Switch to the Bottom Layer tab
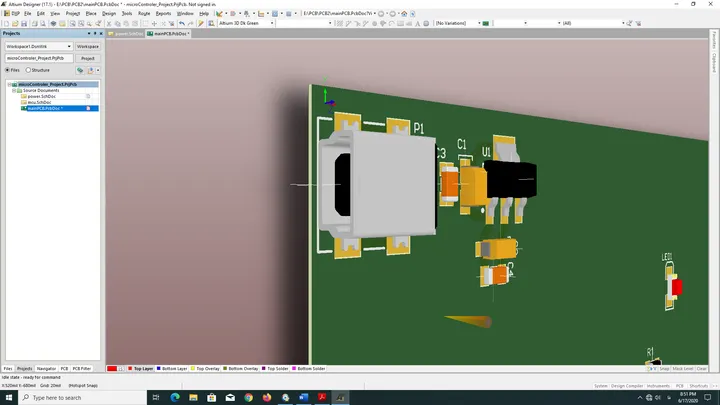Screen dimensions: 720x405 tap(172, 369)
